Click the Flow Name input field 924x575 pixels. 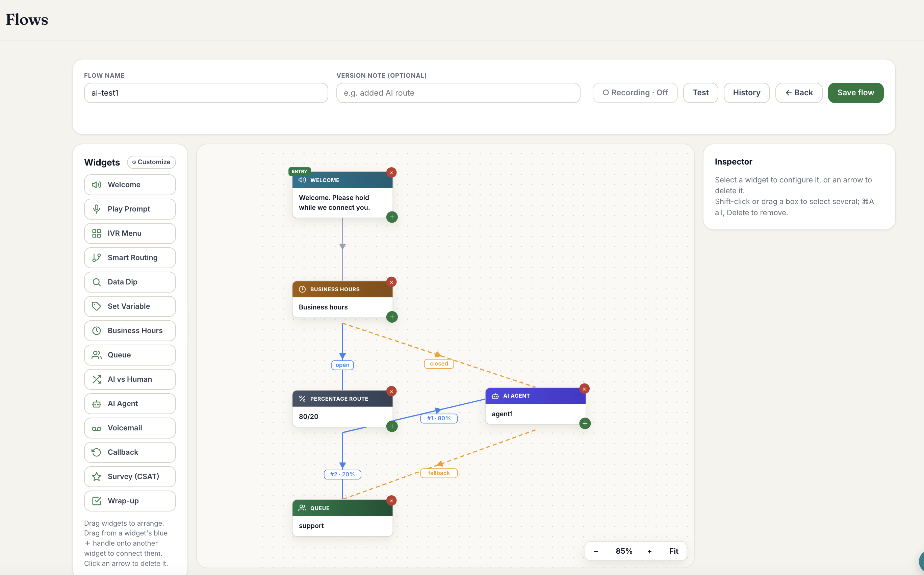click(x=206, y=93)
